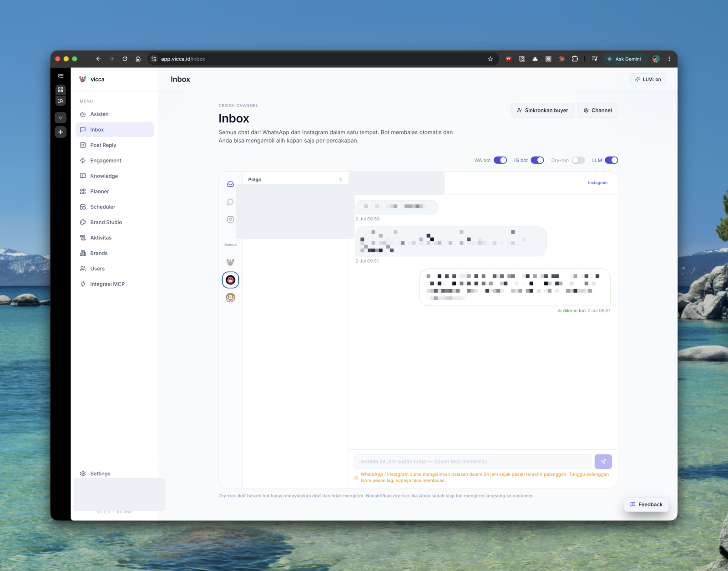This screenshot has height=571, width=728.
Task: Go forward in browser history
Action: (x=111, y=59)
